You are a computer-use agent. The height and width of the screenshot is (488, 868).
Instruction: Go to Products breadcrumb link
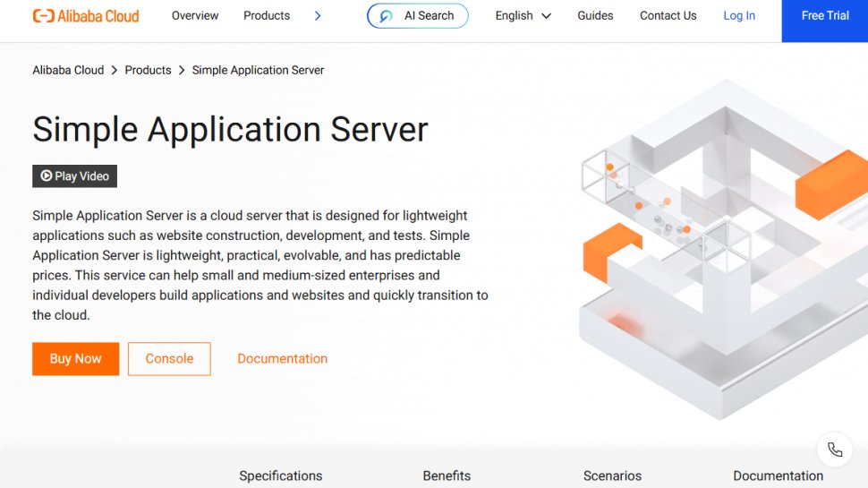[x=148, y=71]
